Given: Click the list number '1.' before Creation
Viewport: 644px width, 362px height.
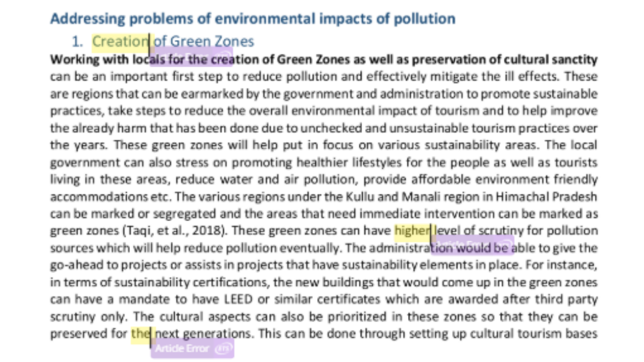Looking at the screenshot, I should pos(77,42).
